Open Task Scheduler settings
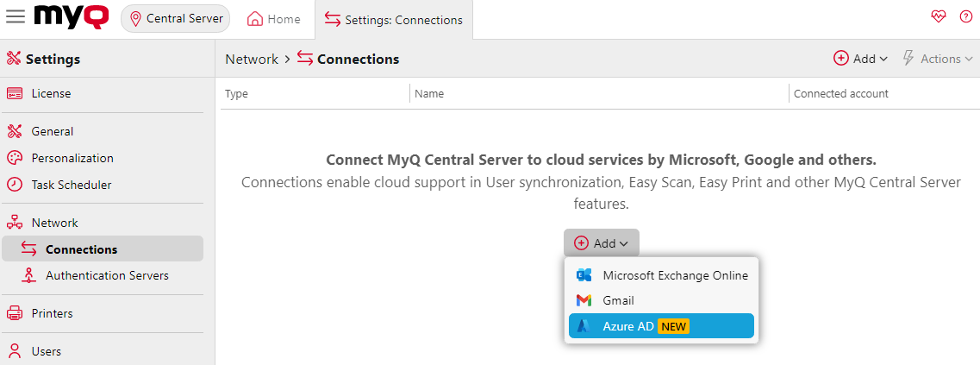Screen dimensions: 980x365 [x=71, y=185]
